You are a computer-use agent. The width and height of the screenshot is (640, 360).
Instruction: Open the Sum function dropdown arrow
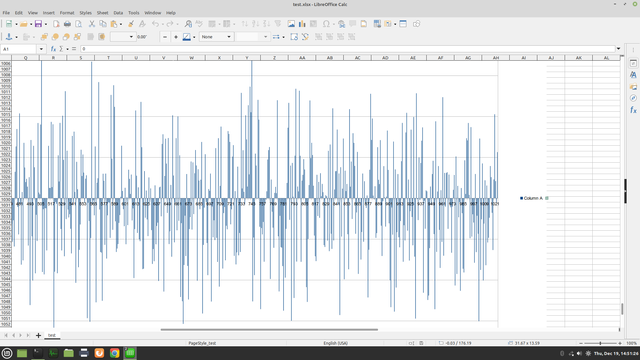pyautogui.click(x=67, y=49)
